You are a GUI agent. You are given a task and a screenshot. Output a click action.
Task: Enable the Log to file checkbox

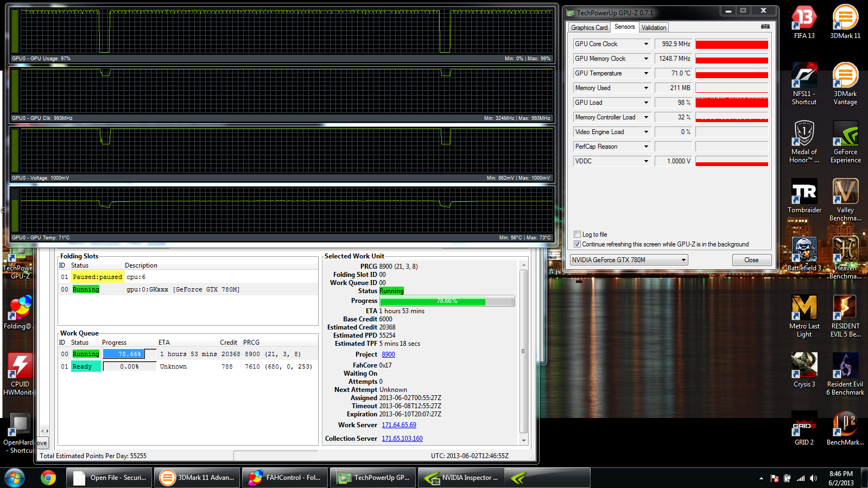[578, 235]
